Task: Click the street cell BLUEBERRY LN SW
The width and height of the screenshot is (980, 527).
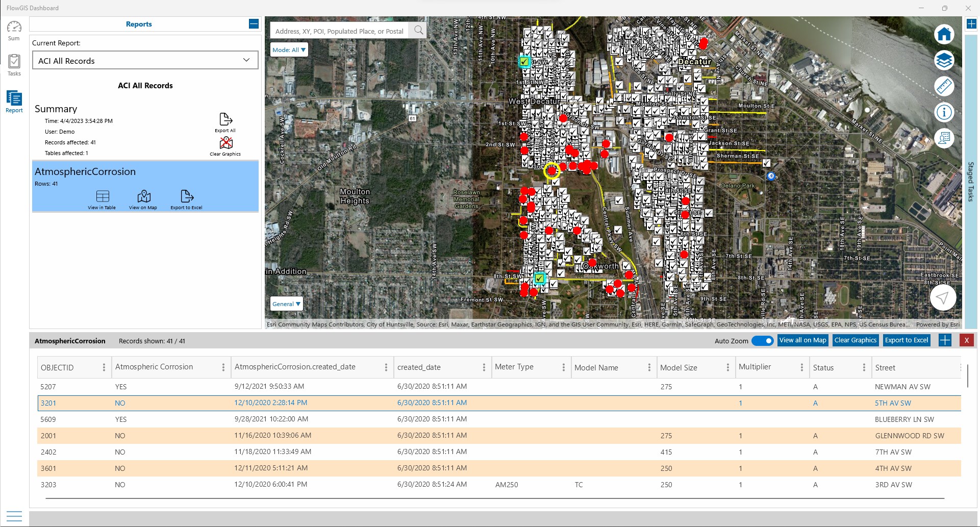Action: pos(904,419)
